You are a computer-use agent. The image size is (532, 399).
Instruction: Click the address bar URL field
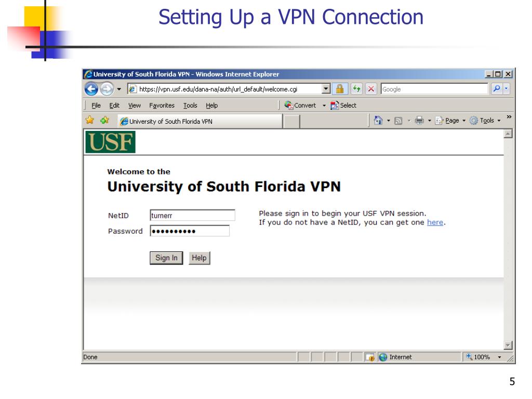224,89
